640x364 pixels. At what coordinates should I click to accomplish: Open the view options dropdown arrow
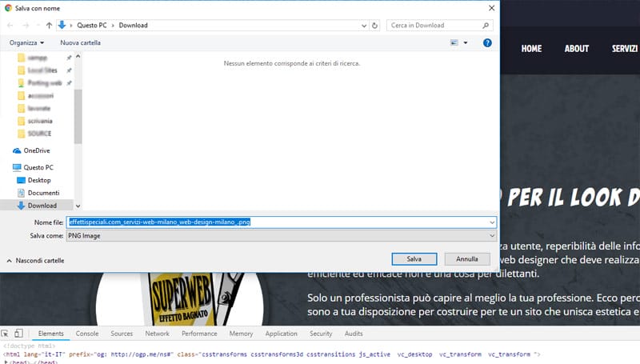tap(466, 42)
